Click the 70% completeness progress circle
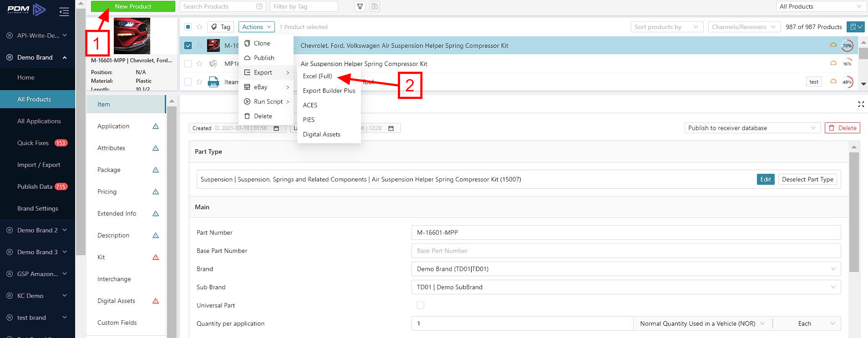This screenshot has height=338, width=868. click(847, 45)
